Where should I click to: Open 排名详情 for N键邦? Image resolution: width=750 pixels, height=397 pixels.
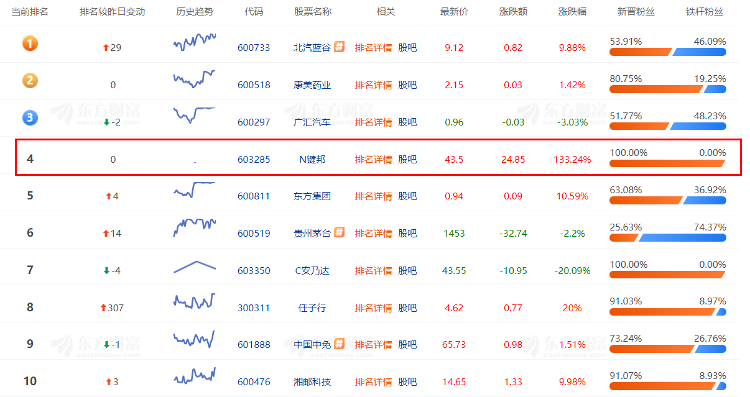(373, 159)
